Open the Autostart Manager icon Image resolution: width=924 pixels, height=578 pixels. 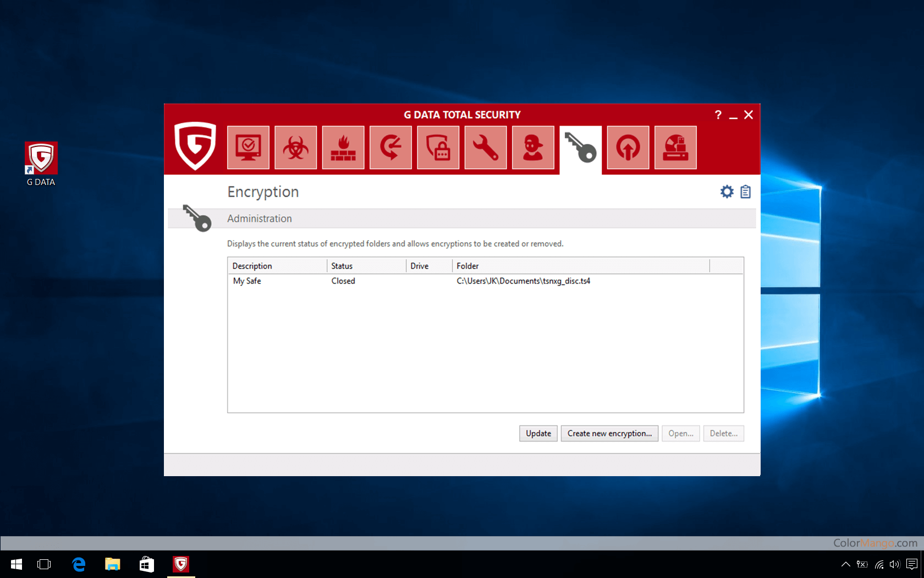[x=628, y=148]
